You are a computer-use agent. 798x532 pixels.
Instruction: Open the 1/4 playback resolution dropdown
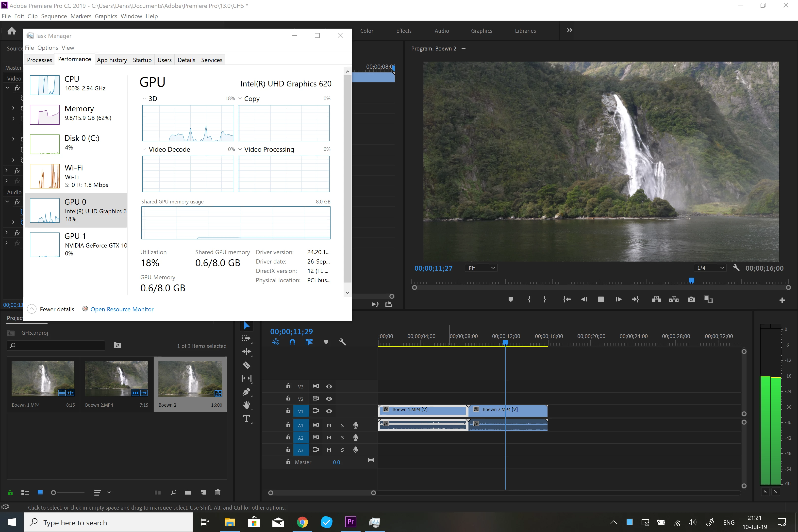[710, 268]
